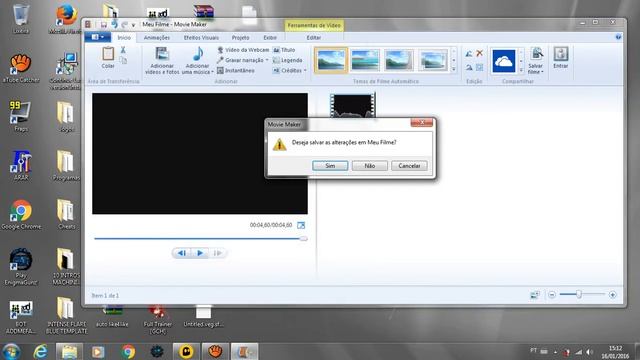The width and height of the screenshot is (640, 360).
Task: Click the select all icon in Edição
Action: pyautogui.click(x=480, y=67)
